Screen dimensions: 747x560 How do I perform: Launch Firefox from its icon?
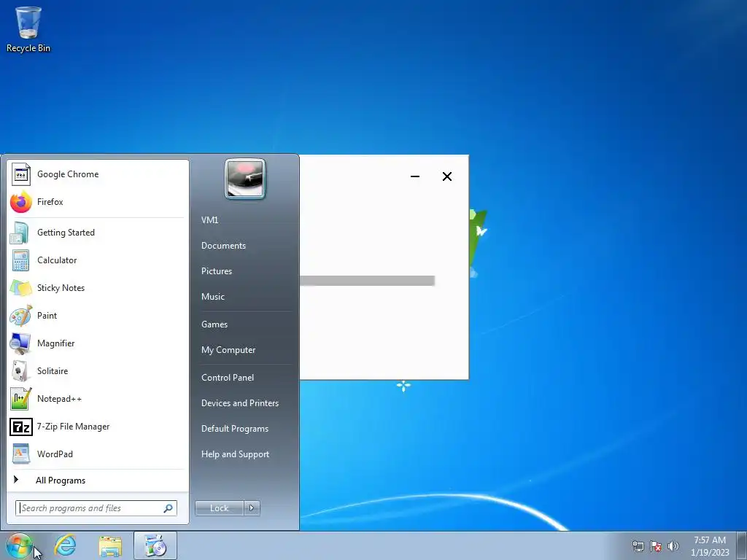21,202
